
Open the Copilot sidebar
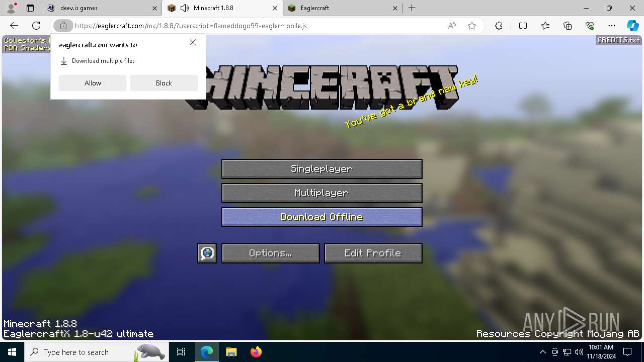coord(632,26)
